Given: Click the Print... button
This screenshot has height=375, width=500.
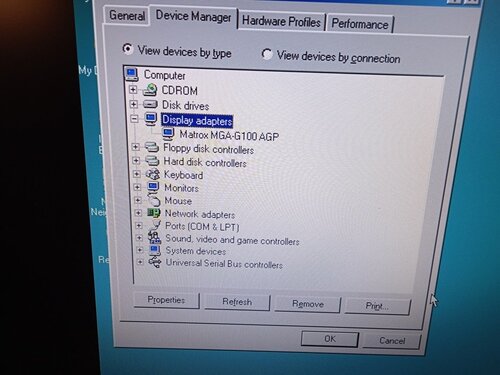Looking at the screenshot, I should (377, 306).
